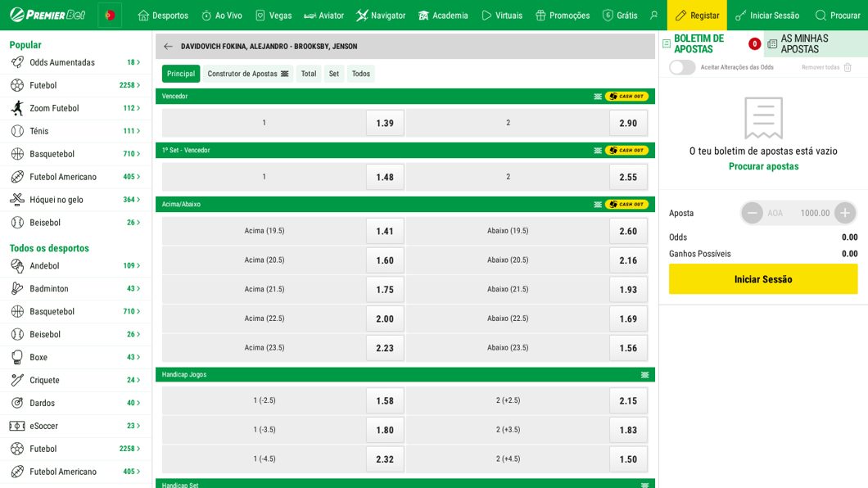Go back using the arrow beside match title

coord(169,47)
